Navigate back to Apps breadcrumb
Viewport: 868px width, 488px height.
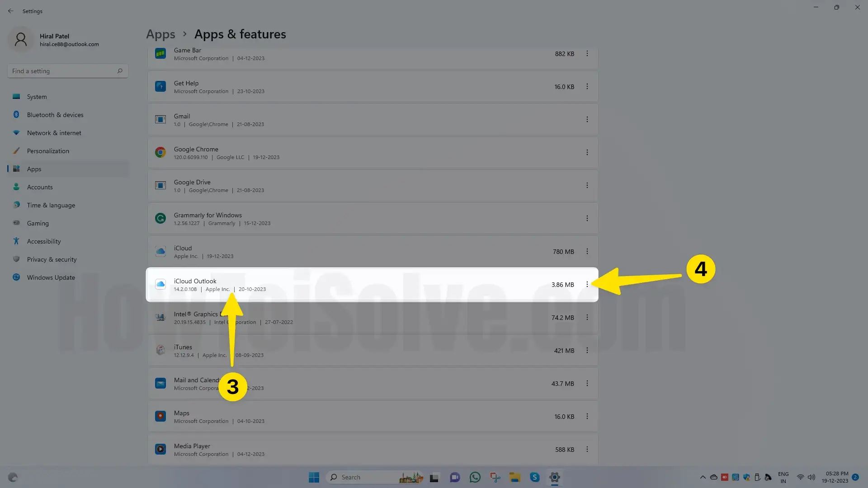[160, 34]
